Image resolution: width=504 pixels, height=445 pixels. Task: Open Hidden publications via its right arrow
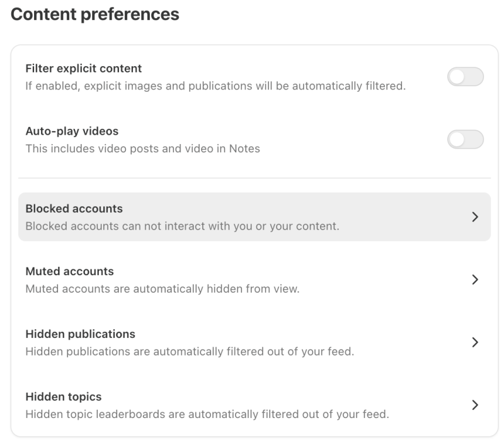click(475, 342)
